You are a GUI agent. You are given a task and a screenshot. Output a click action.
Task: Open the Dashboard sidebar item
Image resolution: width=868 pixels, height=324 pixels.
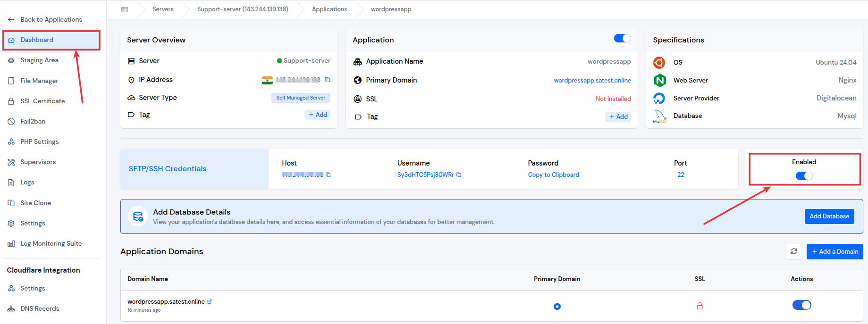tap(51, 40)
